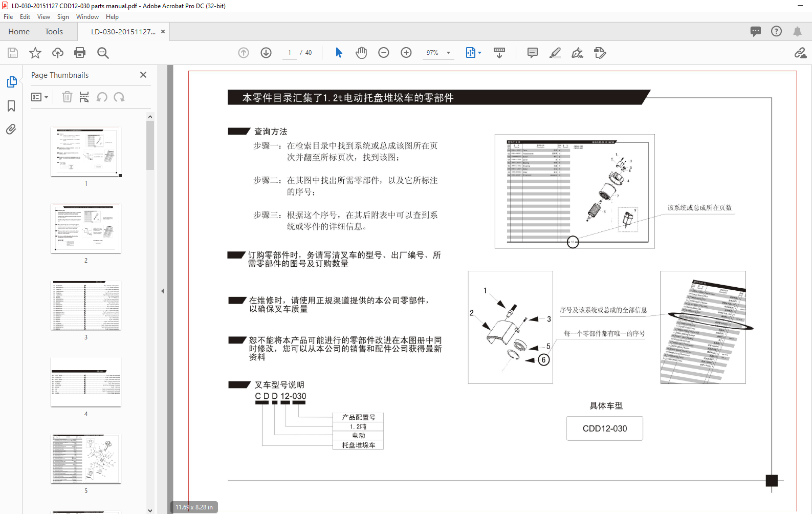The width and height of the screenshot is (812, 514).
Task: Open the Fill and Sign tool
Action: [578, 53]
